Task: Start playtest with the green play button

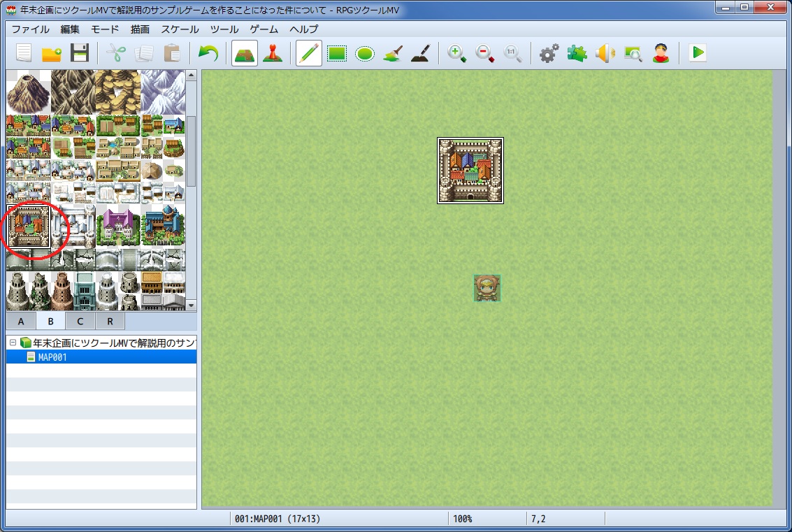Action: coord(697,54)
